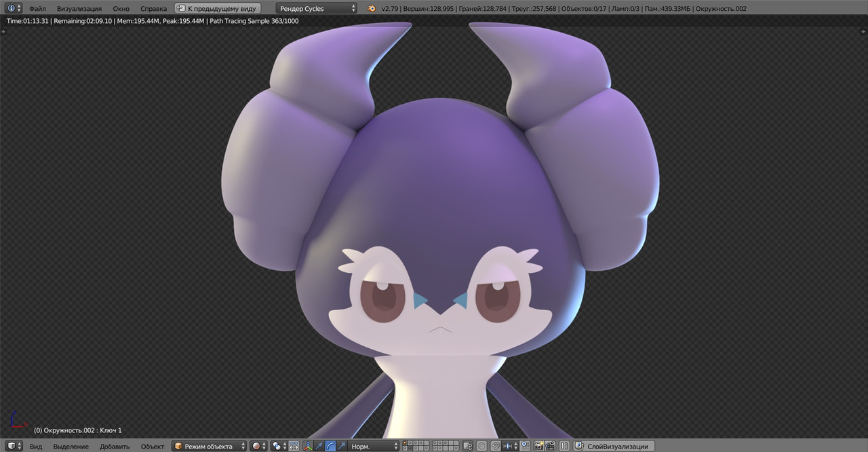Toggle proportional editing mode
Image resolution: width=868 pixels, height=452 pixels.
tap(481, 446)
